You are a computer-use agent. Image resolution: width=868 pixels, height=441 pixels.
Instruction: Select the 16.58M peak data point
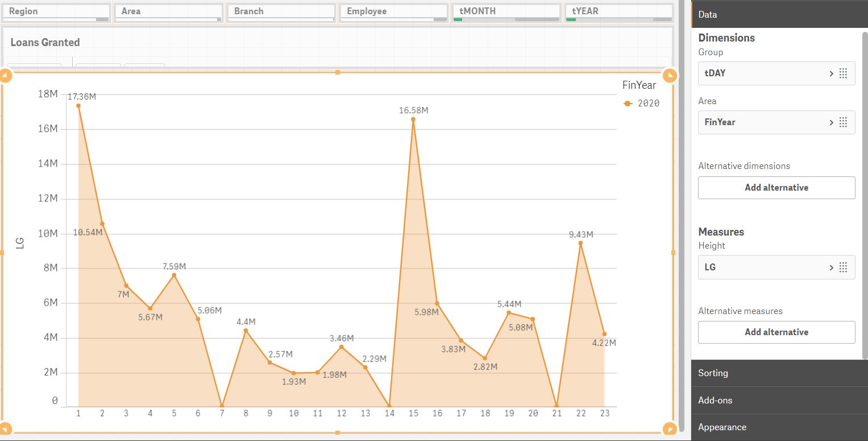click(413, 119)
